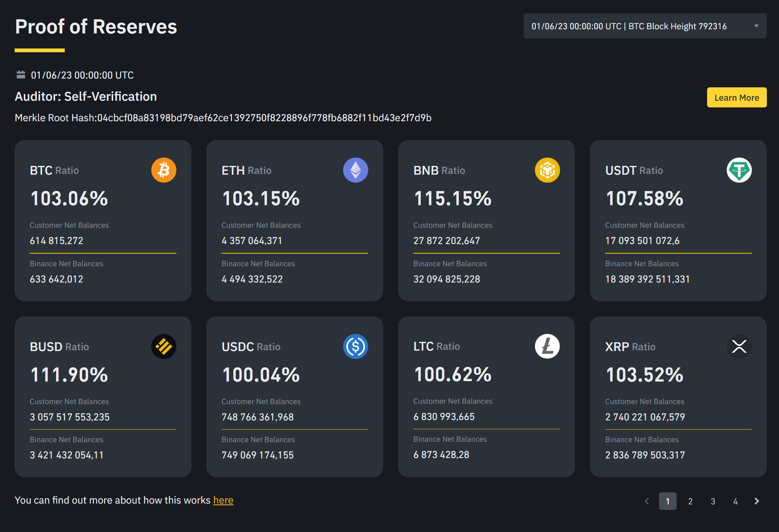Jump to page 4
Screen dimensions: 779x532
736,501
